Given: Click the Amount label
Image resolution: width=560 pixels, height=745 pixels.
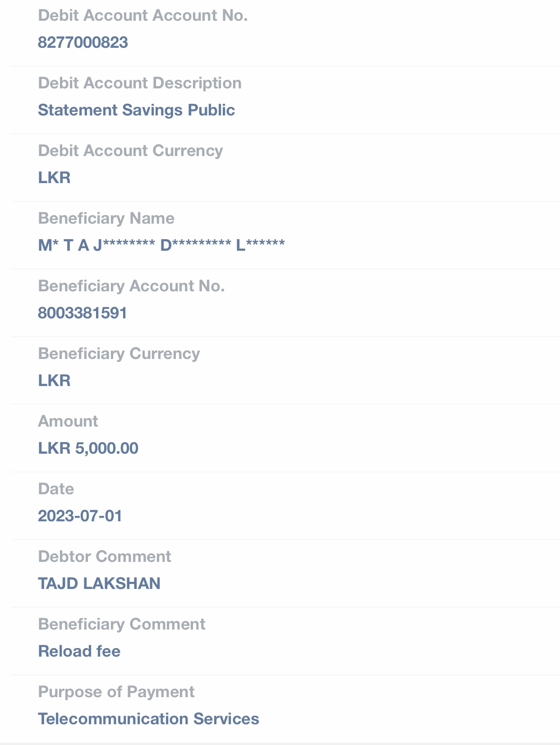Looking at the screenshot, I should click(x=68, y=421).
